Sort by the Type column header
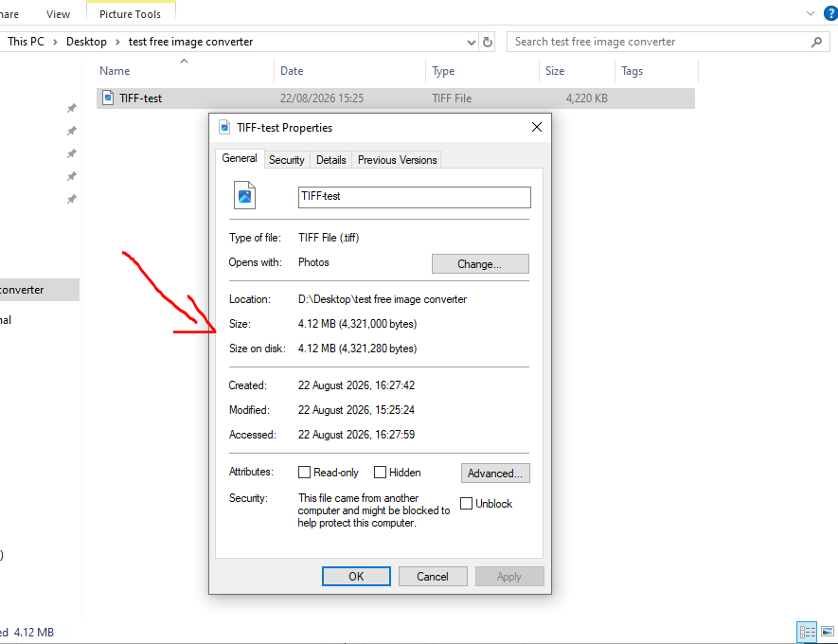 point(483,70)
